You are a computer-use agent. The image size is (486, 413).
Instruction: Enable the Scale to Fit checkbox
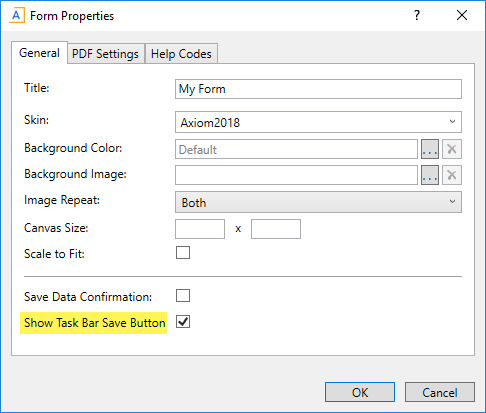click(183, 253)
